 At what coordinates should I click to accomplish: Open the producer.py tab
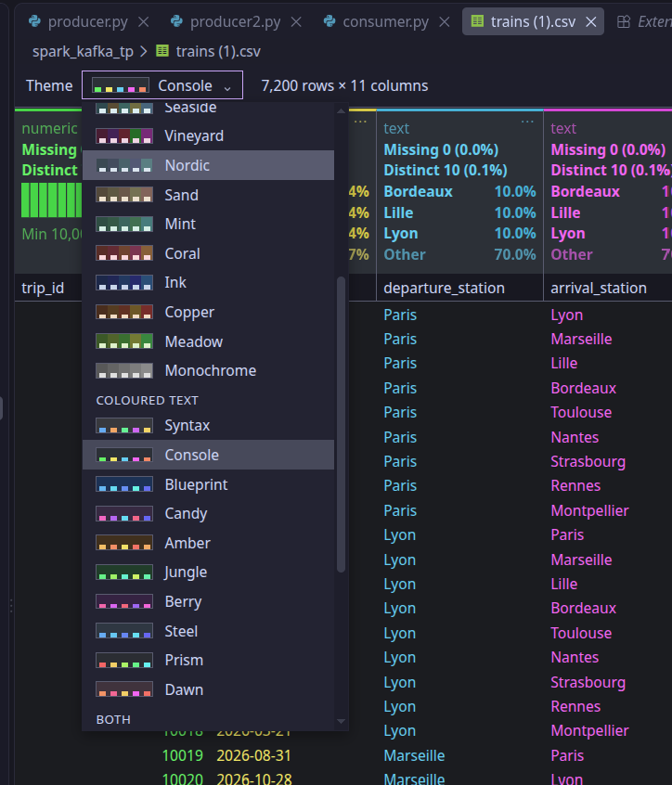click(78, 22)
